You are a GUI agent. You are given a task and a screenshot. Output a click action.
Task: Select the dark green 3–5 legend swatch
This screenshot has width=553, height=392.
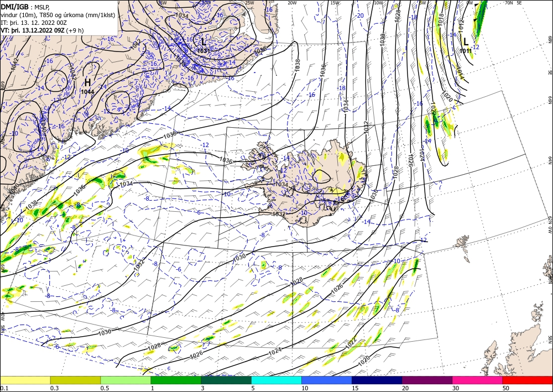pyautogui.click(x=226, y=380)
